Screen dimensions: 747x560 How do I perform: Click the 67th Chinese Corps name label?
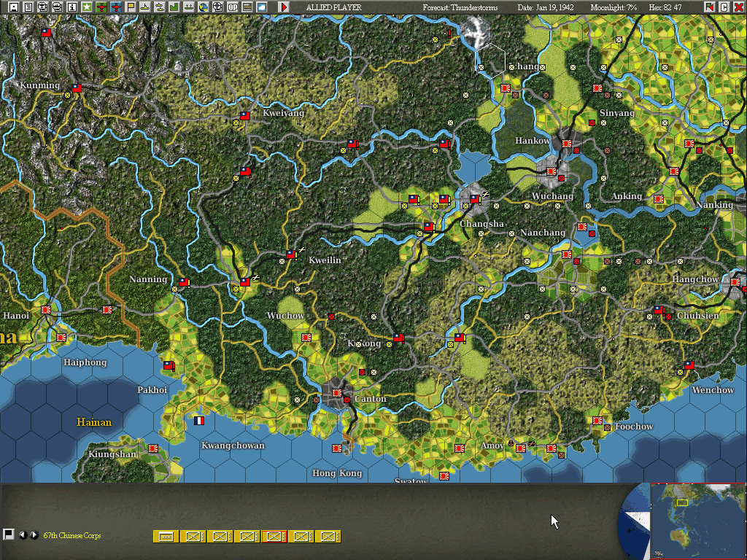(72, 535)
